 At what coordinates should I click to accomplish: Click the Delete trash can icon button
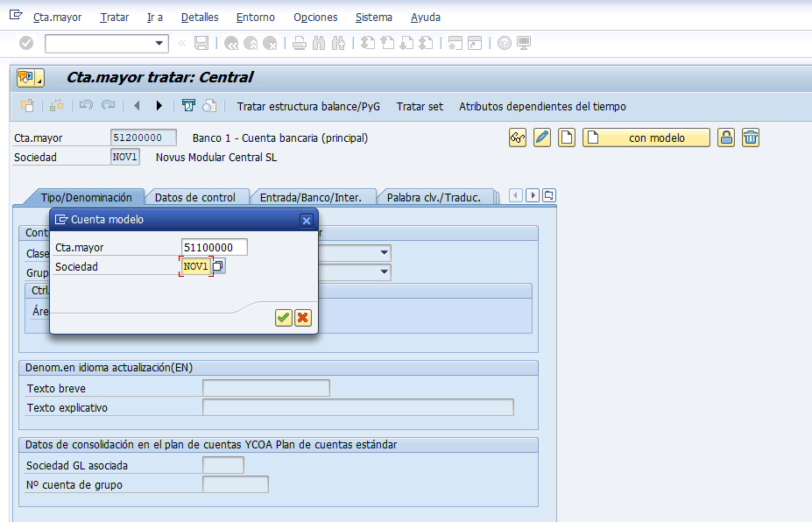751,138
